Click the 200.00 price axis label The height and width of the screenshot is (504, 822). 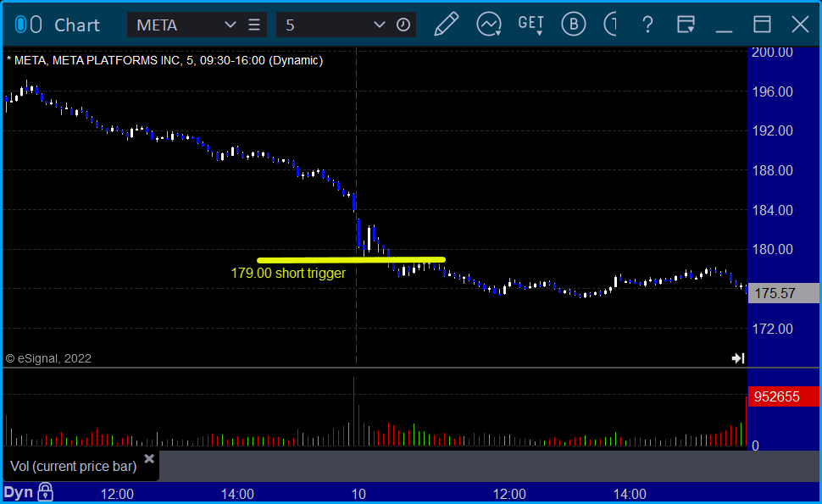[x=772, y=53]
